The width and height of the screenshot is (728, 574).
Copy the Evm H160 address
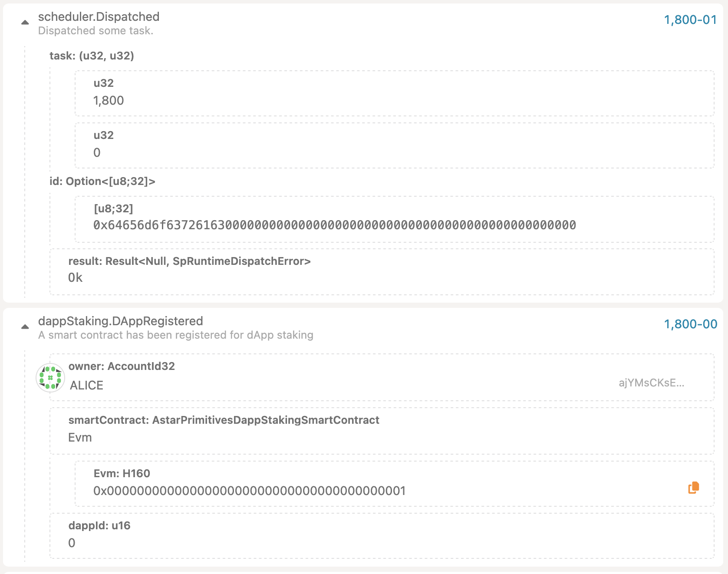[x=693, y=488]
